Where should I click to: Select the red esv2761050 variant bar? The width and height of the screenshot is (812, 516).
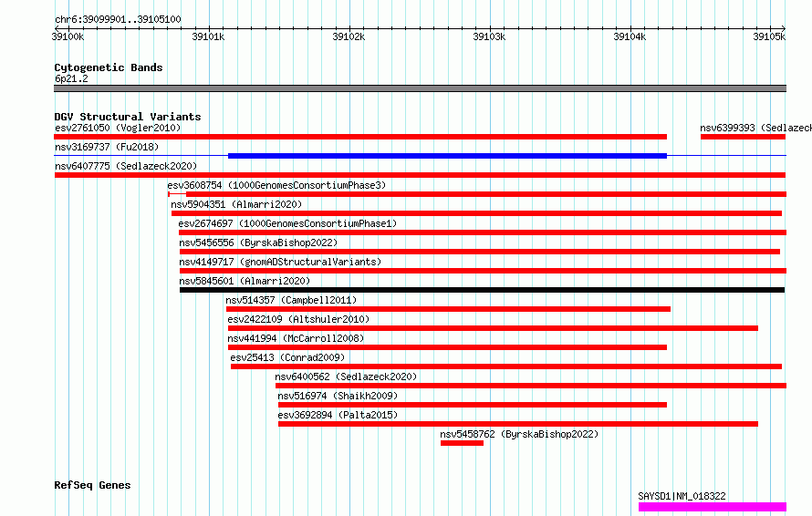click(360, 137)
